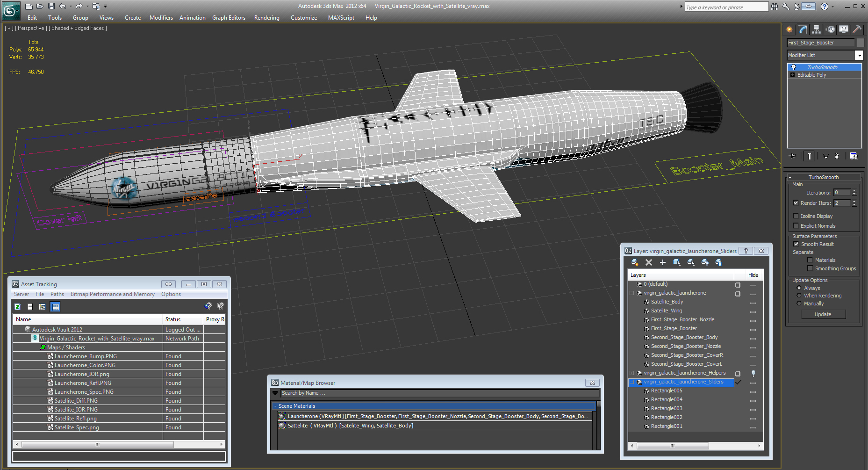Screen dimensions: 868x470
Task: Switch Asset Tracking to table view
Action: click(56, 307)
